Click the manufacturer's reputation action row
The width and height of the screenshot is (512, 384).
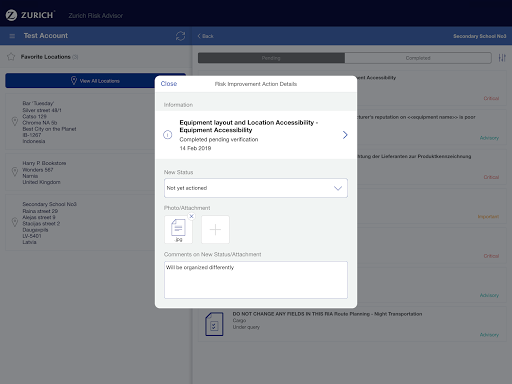click(431, 127)
